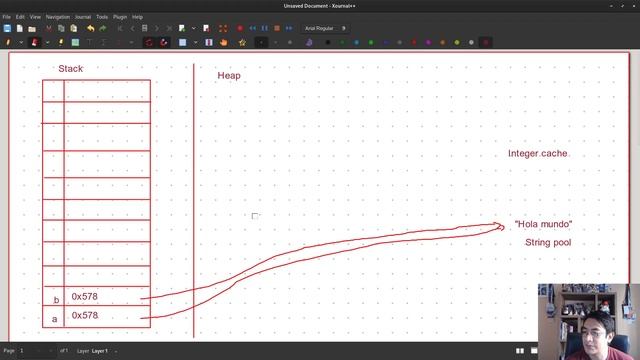Open the Help menu

137,17
